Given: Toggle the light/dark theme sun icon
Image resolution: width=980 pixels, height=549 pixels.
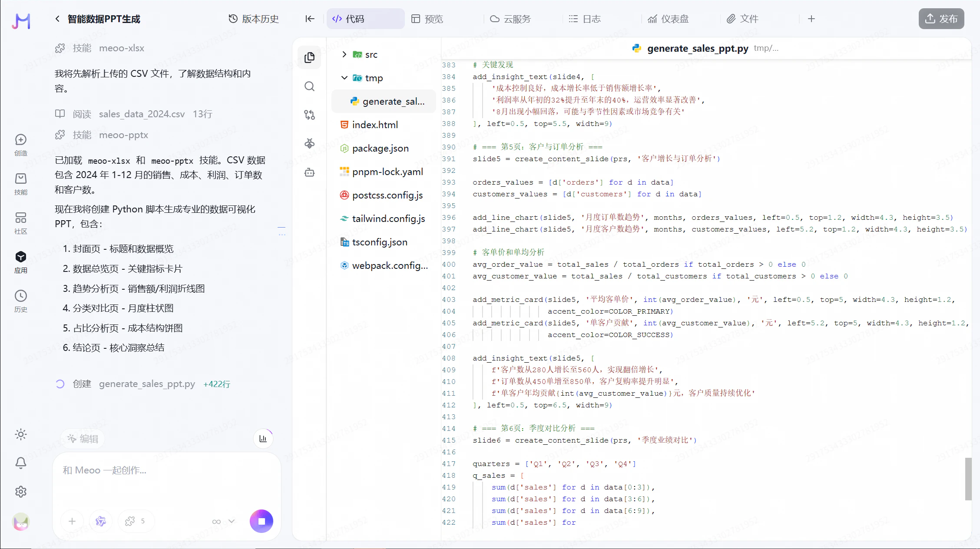Looking at the screenshot, I should [x=21, y=434].
